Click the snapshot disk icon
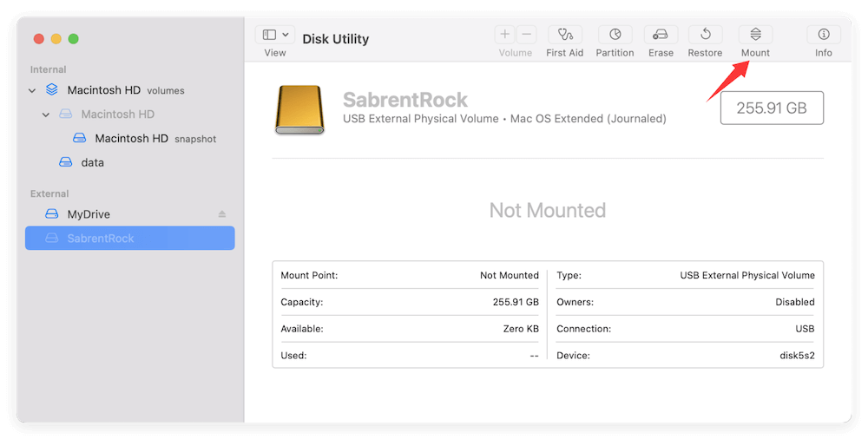This screenshot has height=439, width=868. click(80, 138)
